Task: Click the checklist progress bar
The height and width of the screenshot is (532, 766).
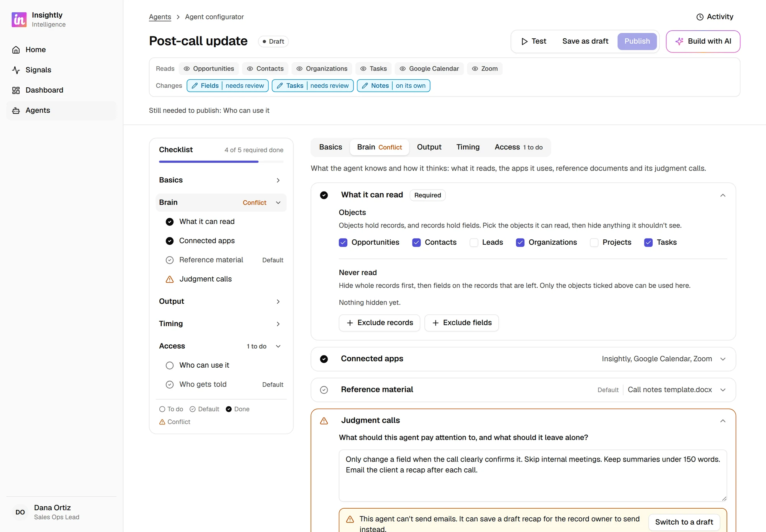Action: point(221,162)
